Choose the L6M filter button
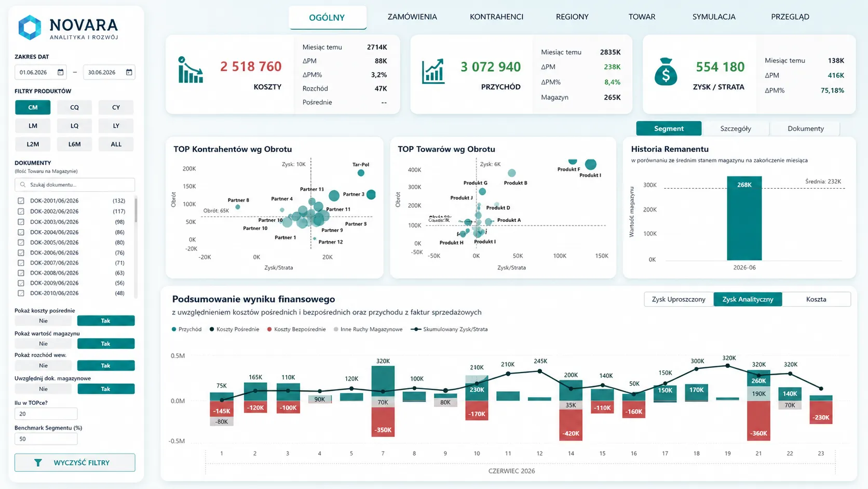This screenshot has height=489, width=868. coord(74,144)
